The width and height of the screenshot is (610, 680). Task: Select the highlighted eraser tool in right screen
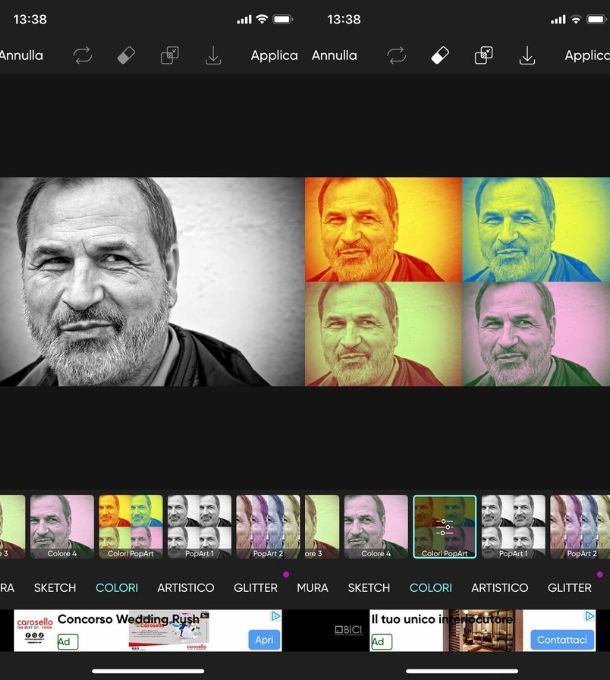pyautogui.click(x=440, y=56)
